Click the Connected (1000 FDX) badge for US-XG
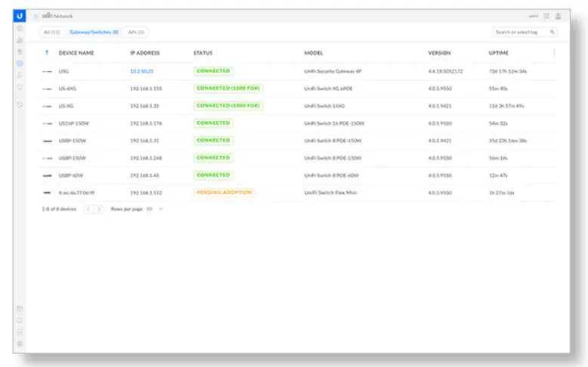The width and height of the screenshot is (588, 367). click(228, 105)
